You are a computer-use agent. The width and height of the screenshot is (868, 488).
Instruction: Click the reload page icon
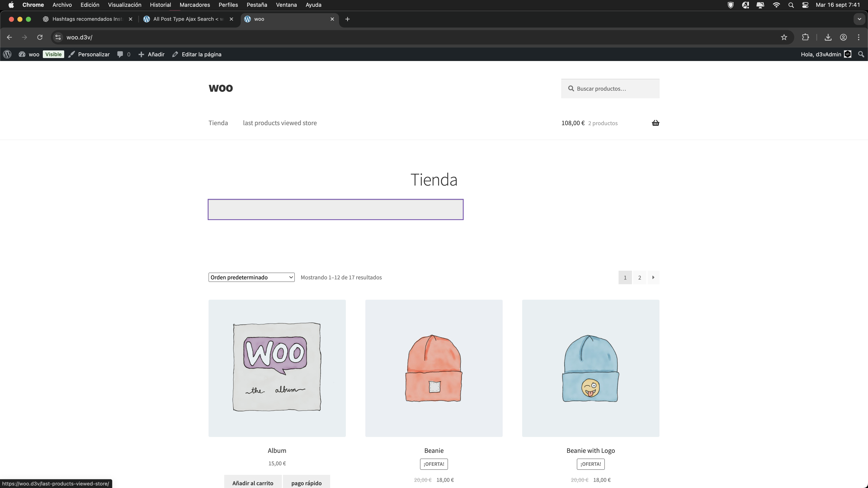[40, 37]
